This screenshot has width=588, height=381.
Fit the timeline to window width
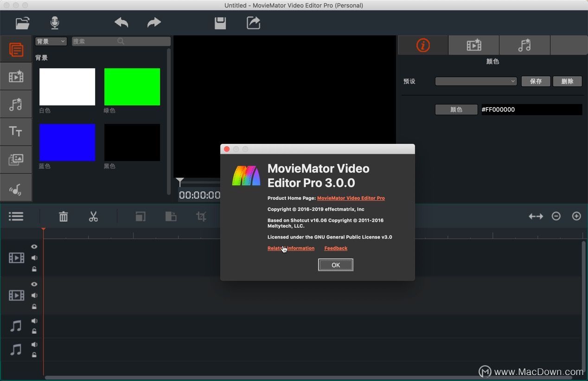[x=536, y=216]
